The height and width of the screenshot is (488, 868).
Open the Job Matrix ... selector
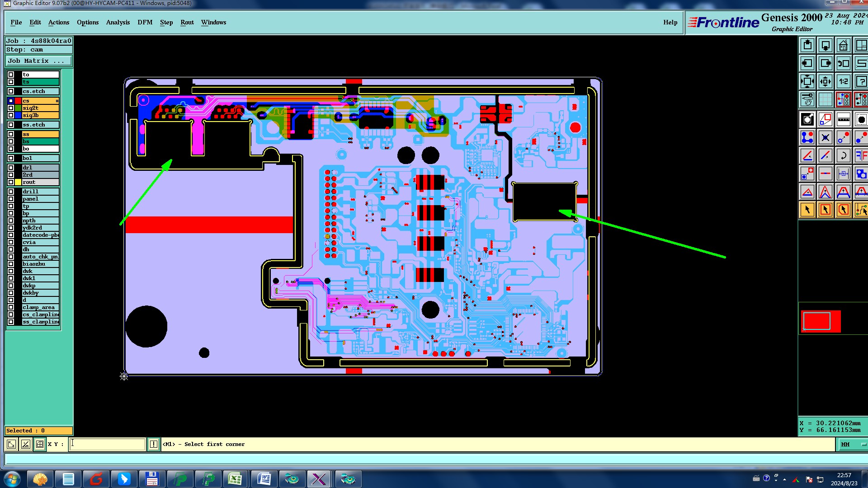38,61
